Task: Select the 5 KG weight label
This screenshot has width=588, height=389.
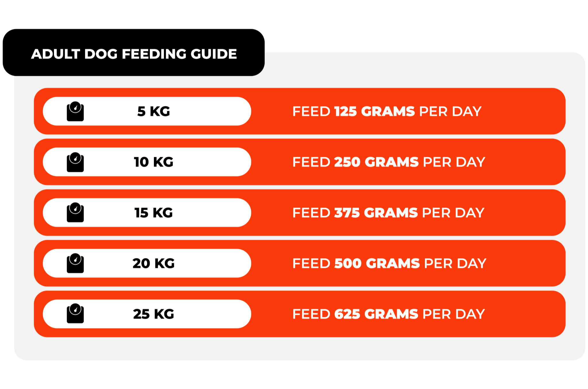Action: point(154,111)
